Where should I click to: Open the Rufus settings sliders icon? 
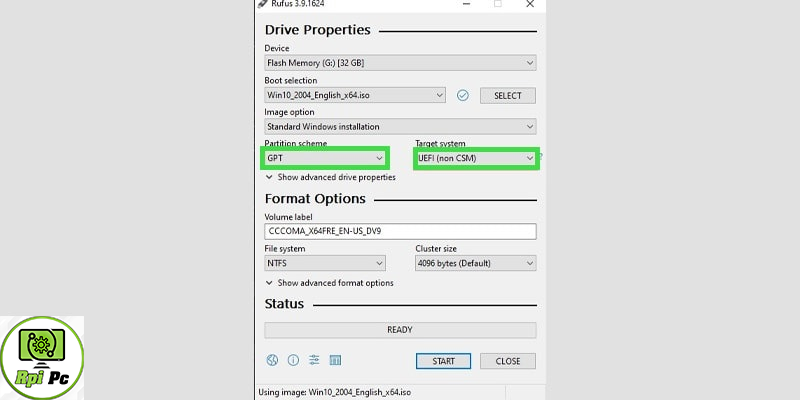[314, 360]
